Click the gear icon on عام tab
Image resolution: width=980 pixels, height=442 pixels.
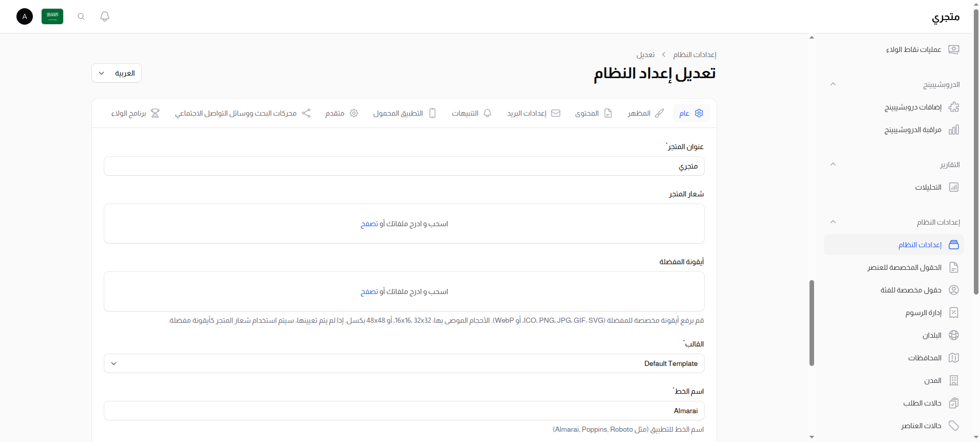699,113
